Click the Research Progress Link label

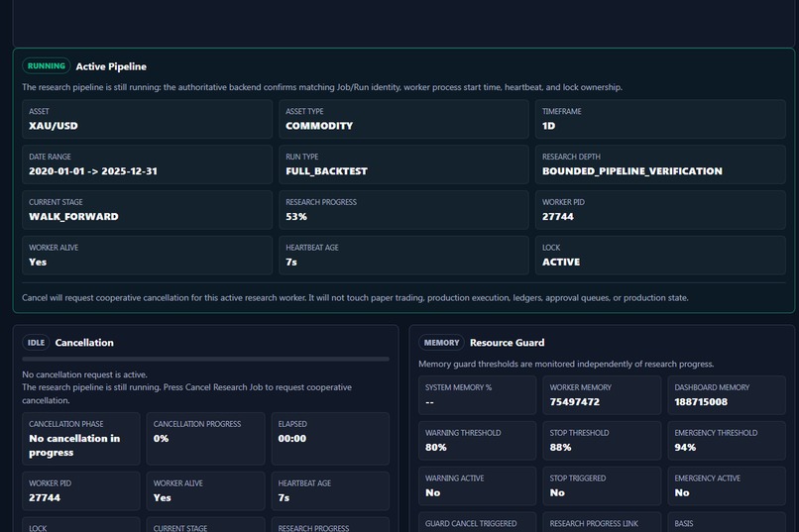(594, 523)
